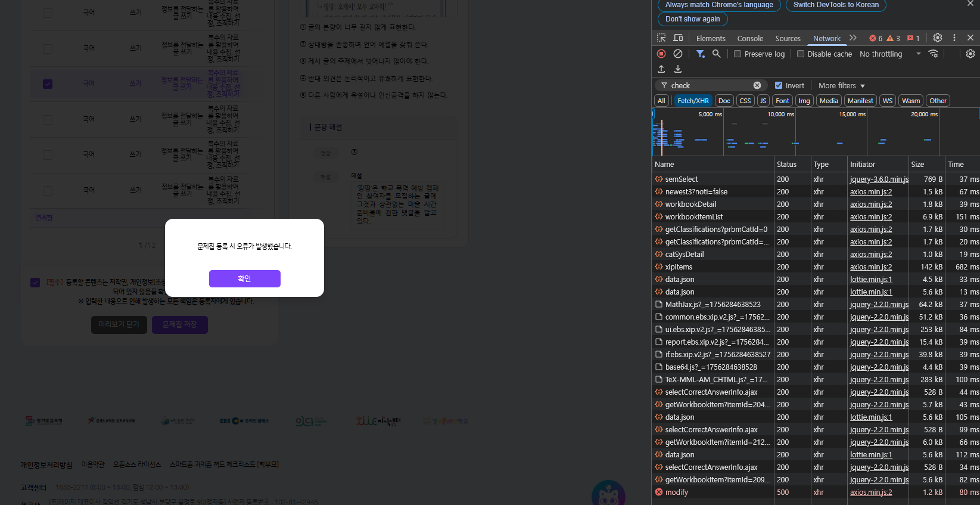Click the warning count triangle badge
Viewport: 980px width, 505px height.
click(894, 38)
